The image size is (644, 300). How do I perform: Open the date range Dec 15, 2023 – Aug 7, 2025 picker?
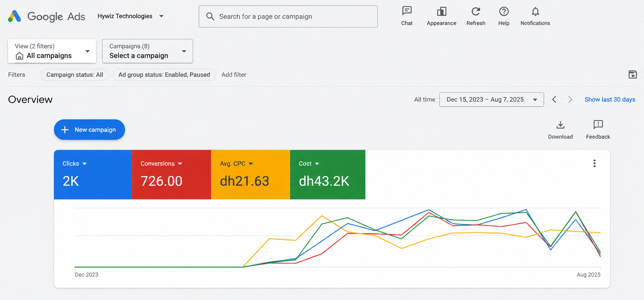(x=492, y=100)
